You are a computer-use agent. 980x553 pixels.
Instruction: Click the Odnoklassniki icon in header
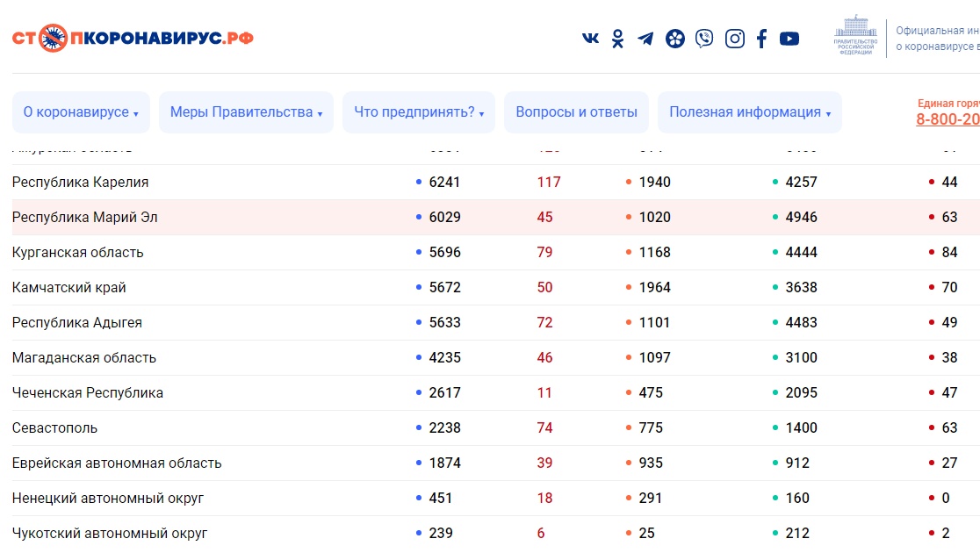point(617,39)
